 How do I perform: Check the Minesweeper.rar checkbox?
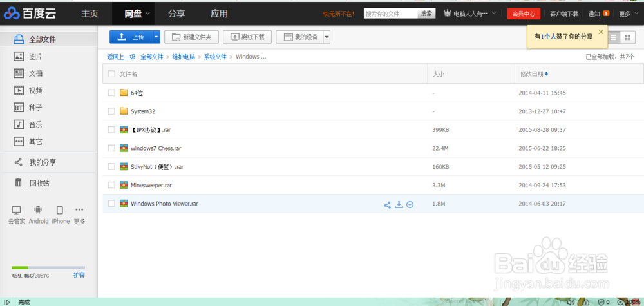(x=111, y=186)
